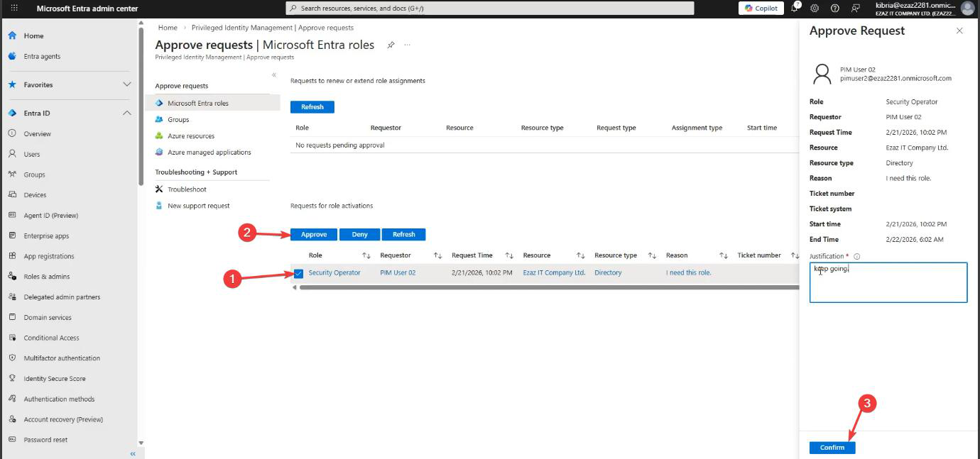Open the feedback icon in top bar
This screenshot has height=459, width=980.
856,9
